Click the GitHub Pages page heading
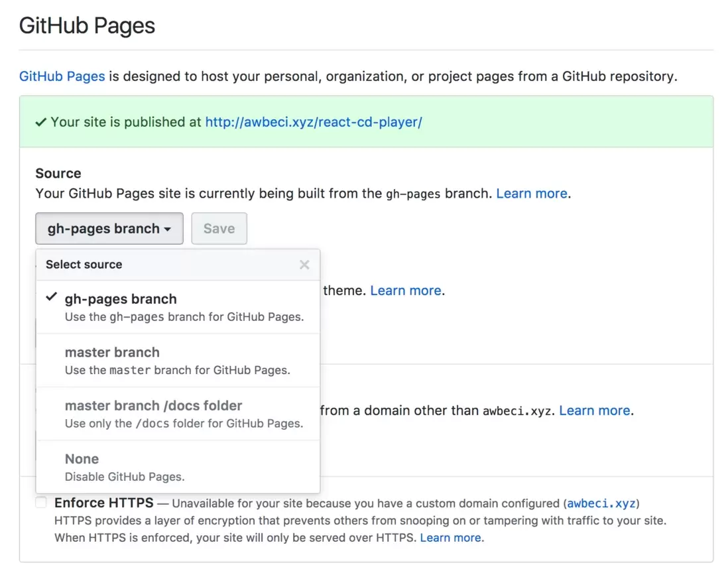This screenshot has height=575, width=728. [x=88, y=26]
